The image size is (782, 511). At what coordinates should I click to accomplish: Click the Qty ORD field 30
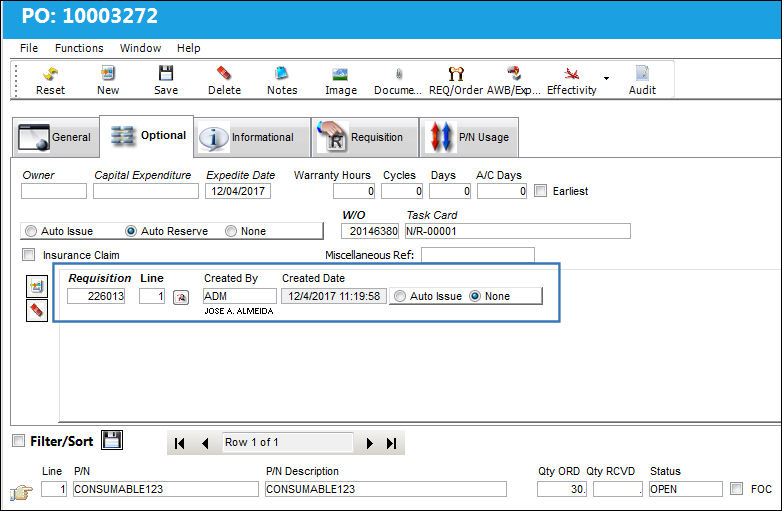[562, 489]
